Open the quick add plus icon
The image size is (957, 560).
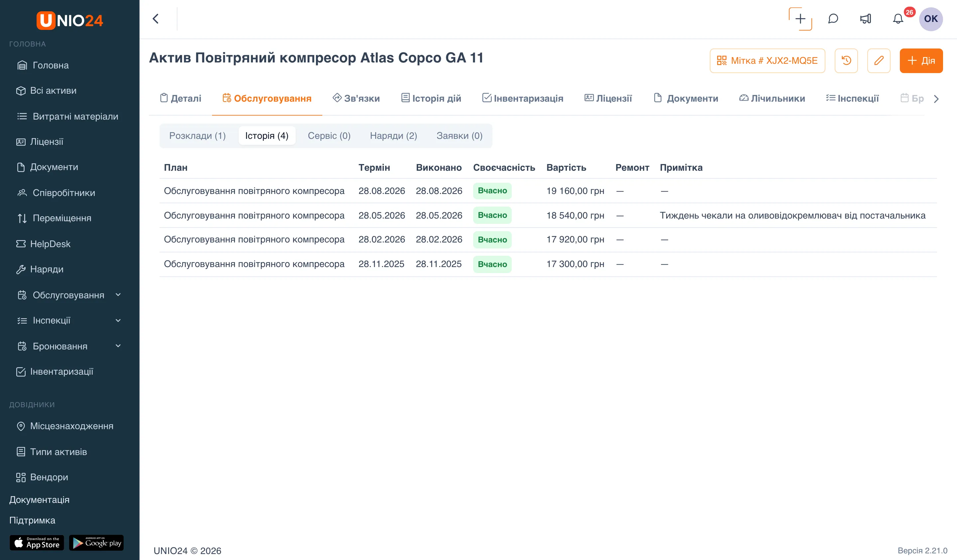pyautogui.click(x=800, y=19)
